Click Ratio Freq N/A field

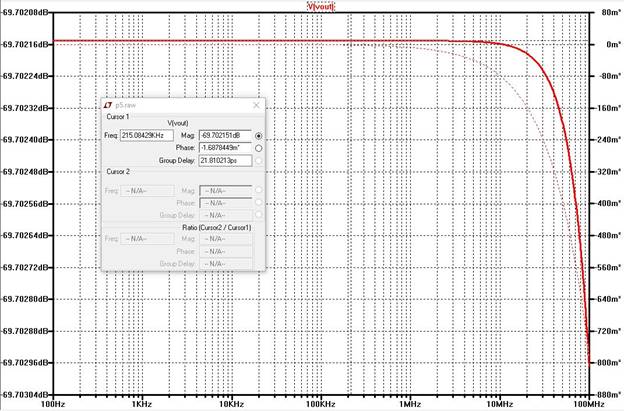click(x=147, y=239)
